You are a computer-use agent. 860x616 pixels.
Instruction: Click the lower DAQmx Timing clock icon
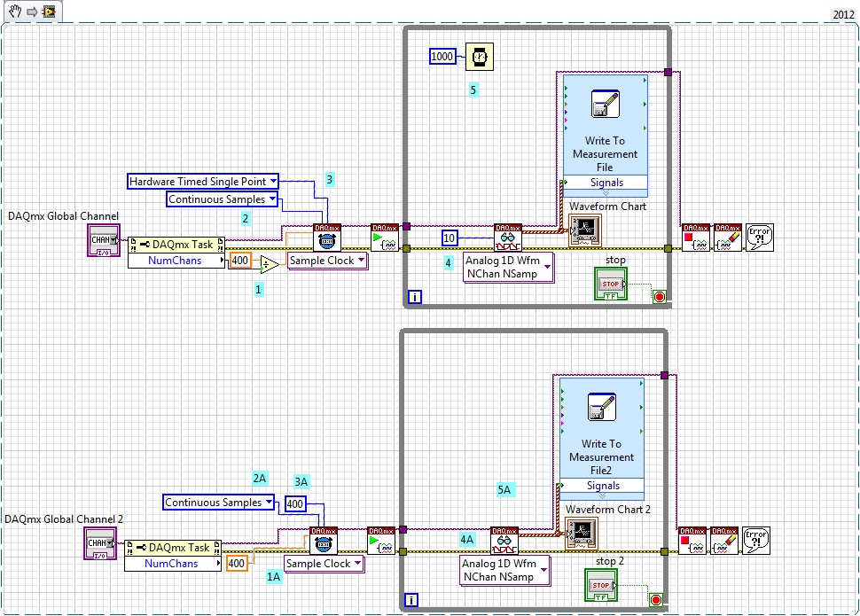click(324, 541)
